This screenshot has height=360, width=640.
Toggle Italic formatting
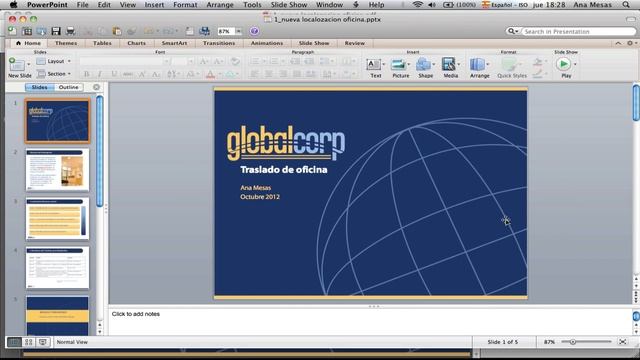pos(100,74)
